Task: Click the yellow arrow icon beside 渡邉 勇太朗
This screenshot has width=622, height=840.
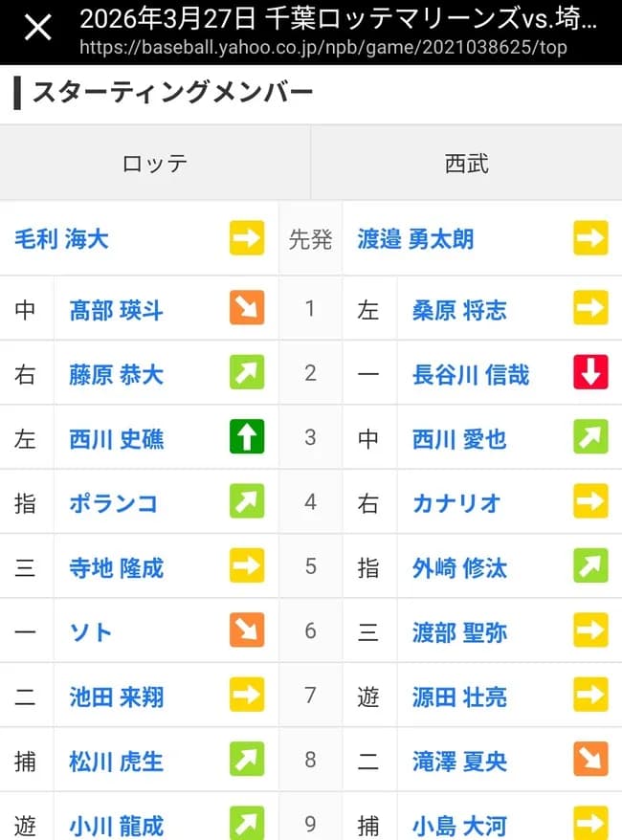Action: (x=591, y=239)
